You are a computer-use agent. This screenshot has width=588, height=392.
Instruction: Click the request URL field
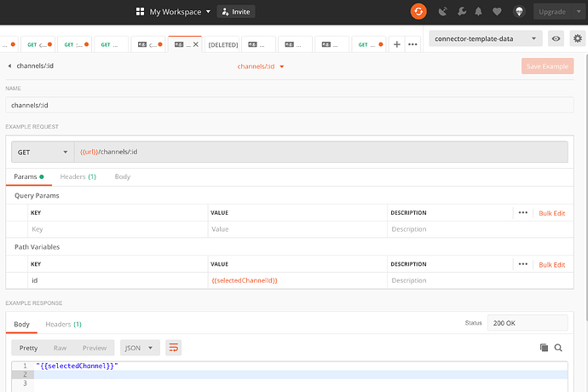point(321,152)
